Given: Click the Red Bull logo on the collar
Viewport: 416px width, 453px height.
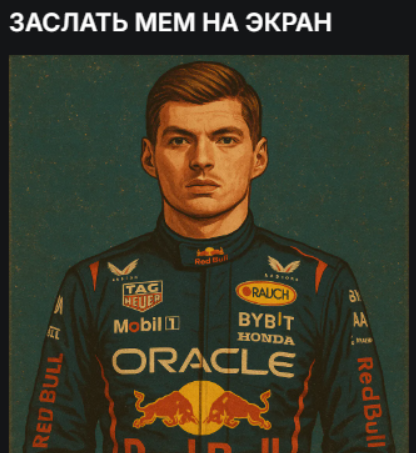Looking at the screenshot, I should pos(211,256).
